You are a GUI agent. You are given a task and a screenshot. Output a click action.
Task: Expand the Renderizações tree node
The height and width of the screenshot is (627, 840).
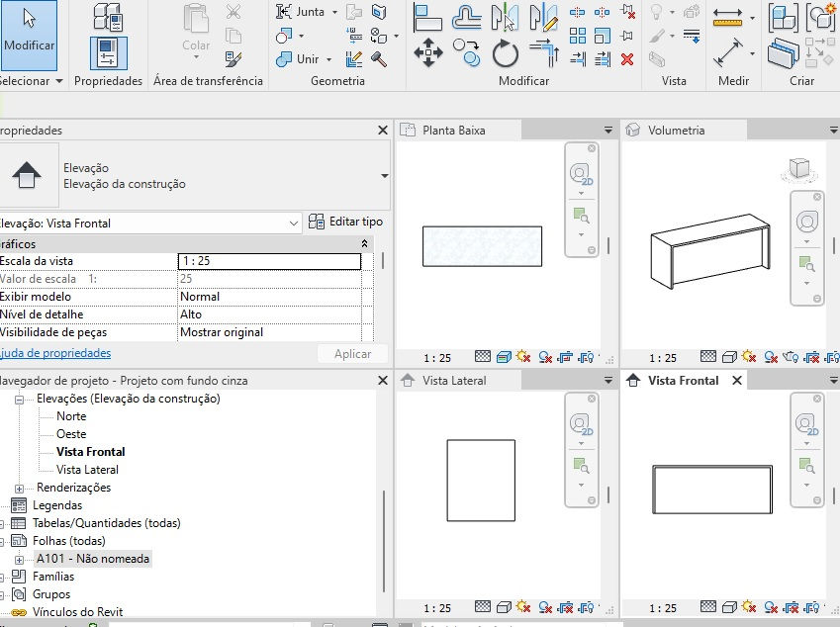[x=19, y=489]
